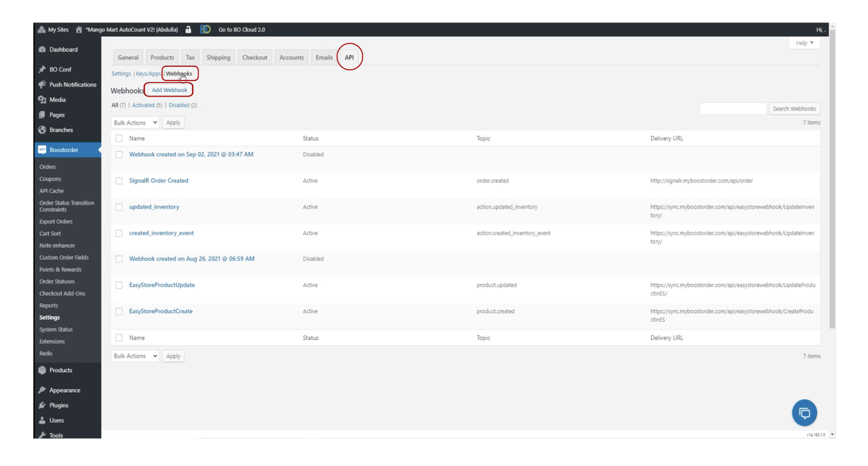Open API Cache in Boostorder submenu
Viewport: 868px width, 466px height.
51,191
